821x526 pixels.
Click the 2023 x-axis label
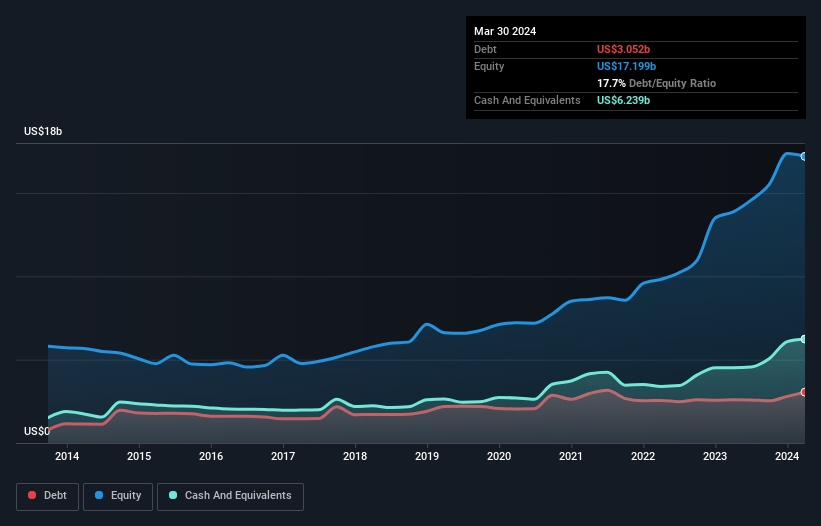715,456
